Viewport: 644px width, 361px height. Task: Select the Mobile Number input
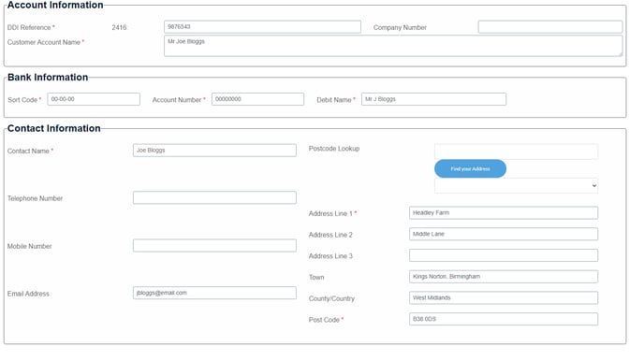(214, 245)
